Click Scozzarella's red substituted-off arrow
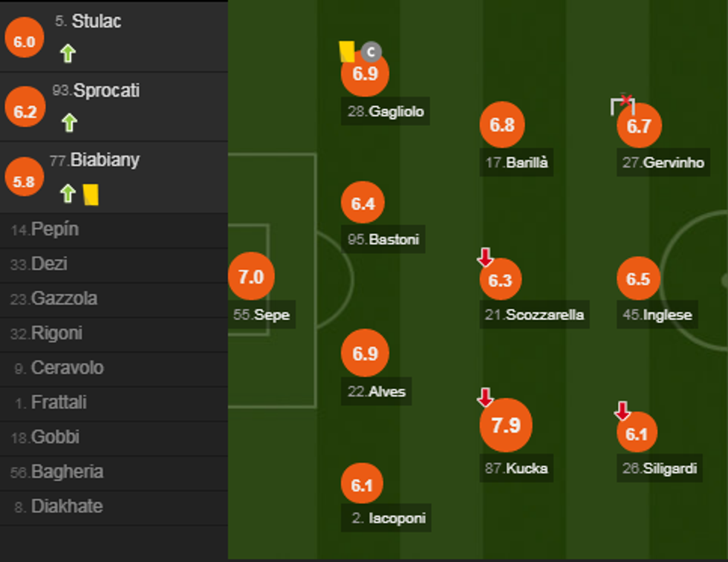This screenshot has height=562, width=728. pyautogui.click(x=485, y=258)
